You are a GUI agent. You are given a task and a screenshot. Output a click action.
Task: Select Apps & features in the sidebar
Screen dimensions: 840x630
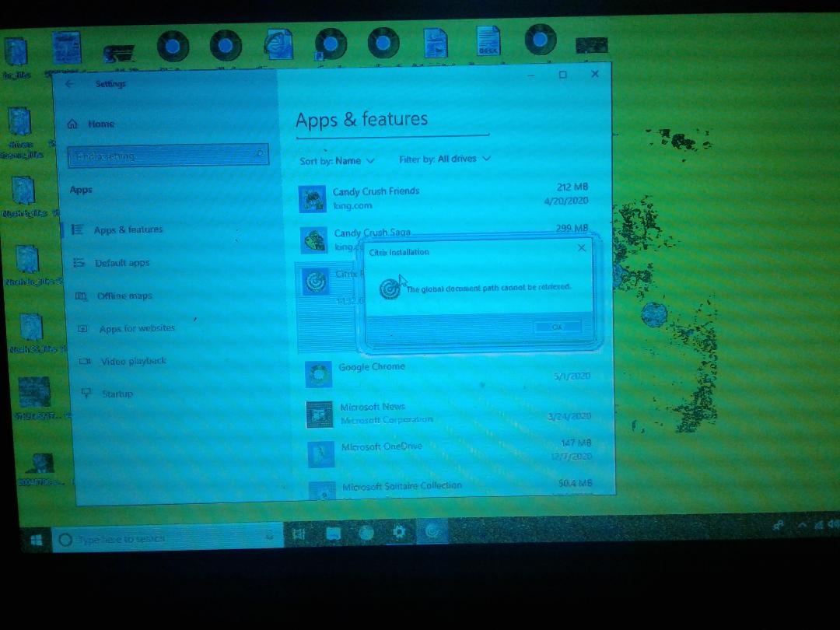click(x=117, y=229)
